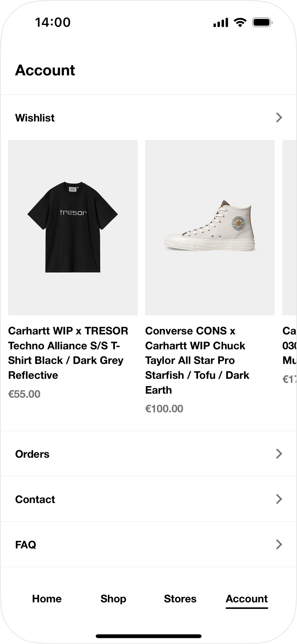297x644 pixels.
Task: Open Carhartt WIP x TRESOR T-Shirt title
Action: coord(68,353)
